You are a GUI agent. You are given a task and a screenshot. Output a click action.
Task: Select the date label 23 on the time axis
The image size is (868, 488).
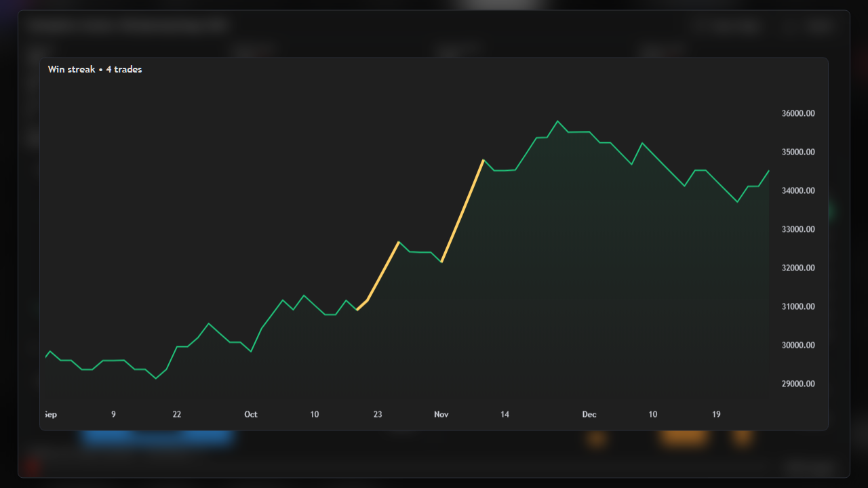[378, 414]
